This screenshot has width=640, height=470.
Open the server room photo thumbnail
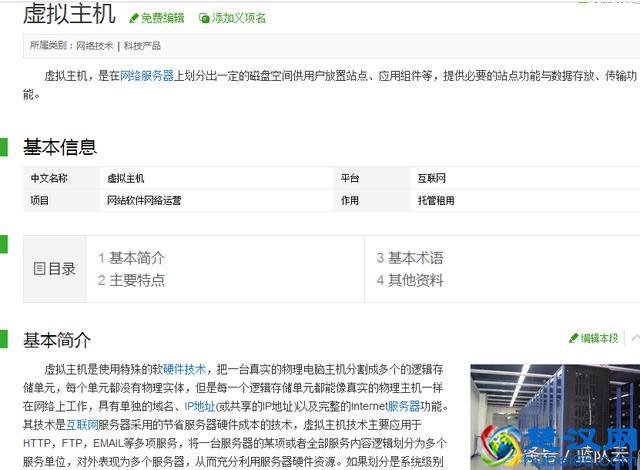pos(555,417)
